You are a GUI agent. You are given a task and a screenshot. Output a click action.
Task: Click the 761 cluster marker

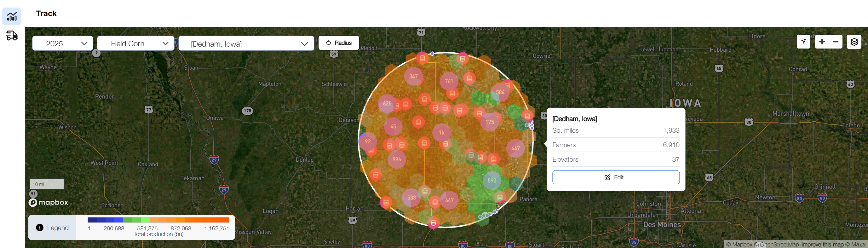449,81
